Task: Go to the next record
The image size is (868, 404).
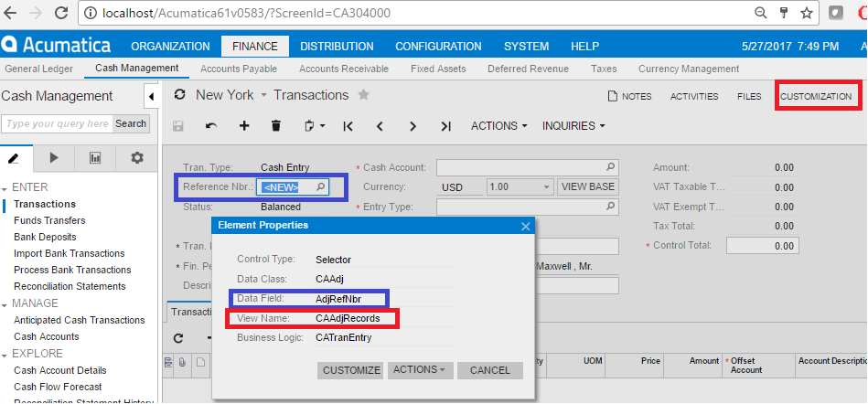Action: tap(413, 126)
